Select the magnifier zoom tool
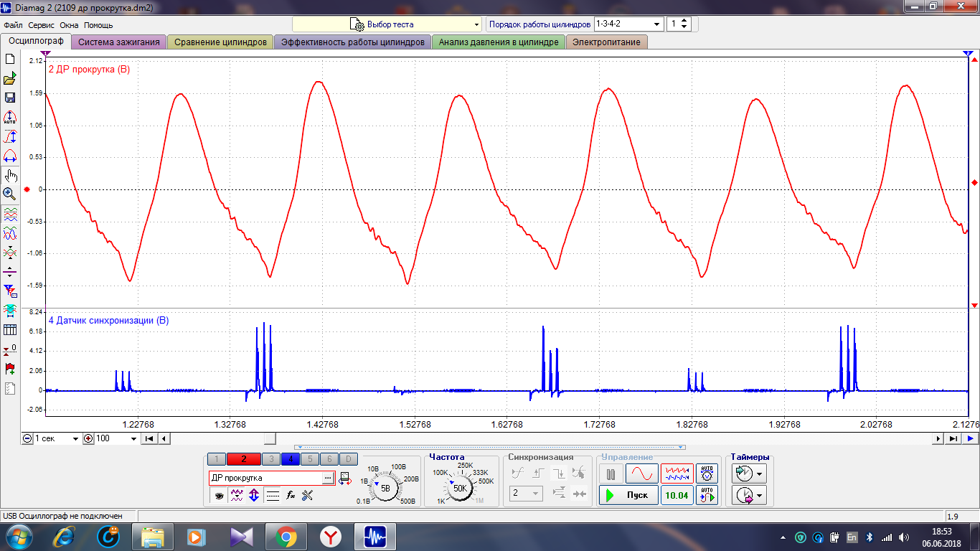Screen dimensions: 980x551 (x=10, y=194)
